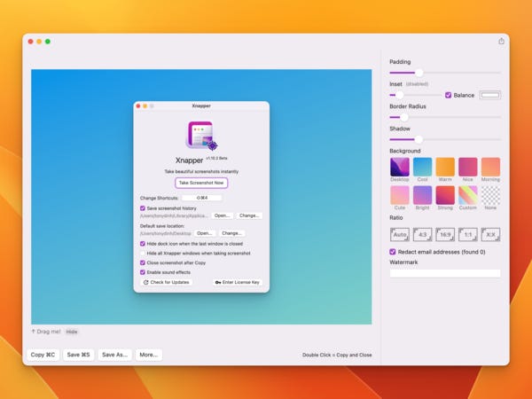Click Change... for default save location
532x399 pixels.
(x=231, y=233)
